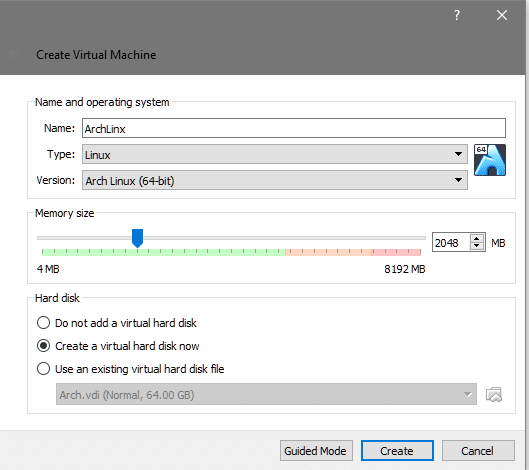
Task: Click the Arch Linux 64-bit OS icon
Action: [x=490, y=160]
